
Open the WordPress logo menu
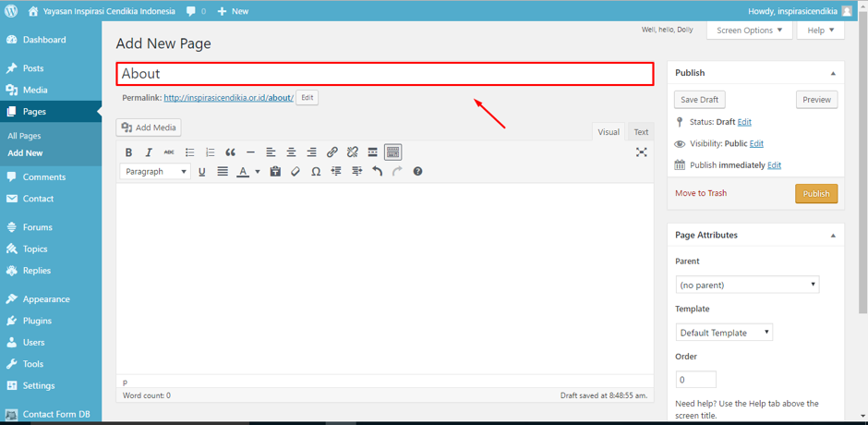(x=11, y=10)
